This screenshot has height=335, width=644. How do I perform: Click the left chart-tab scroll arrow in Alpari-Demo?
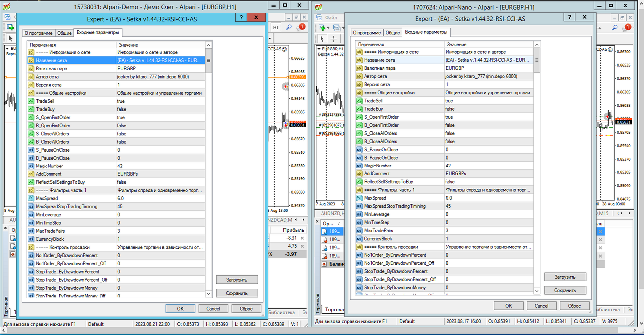(297, 219)
